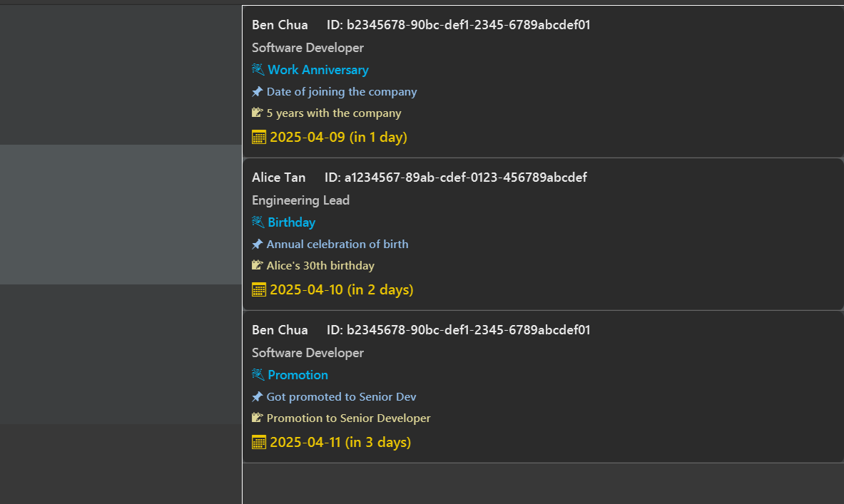Select the Promotion event title
Screen dimensions: 844x504
tap(298, 375)
